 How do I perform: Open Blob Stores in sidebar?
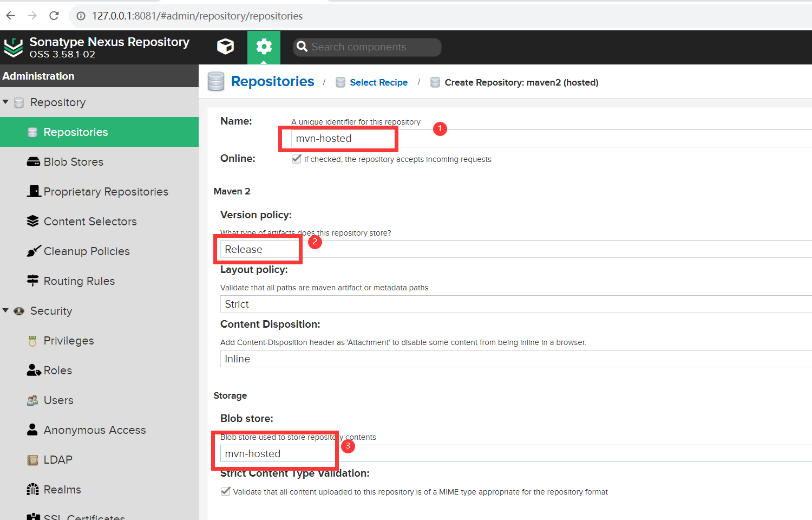point(73,162)
